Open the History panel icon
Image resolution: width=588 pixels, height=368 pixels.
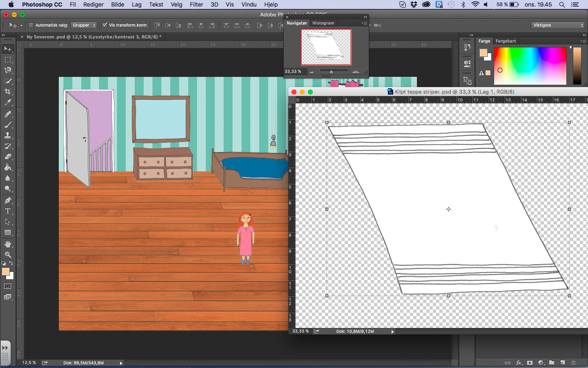tap(468, 47)
